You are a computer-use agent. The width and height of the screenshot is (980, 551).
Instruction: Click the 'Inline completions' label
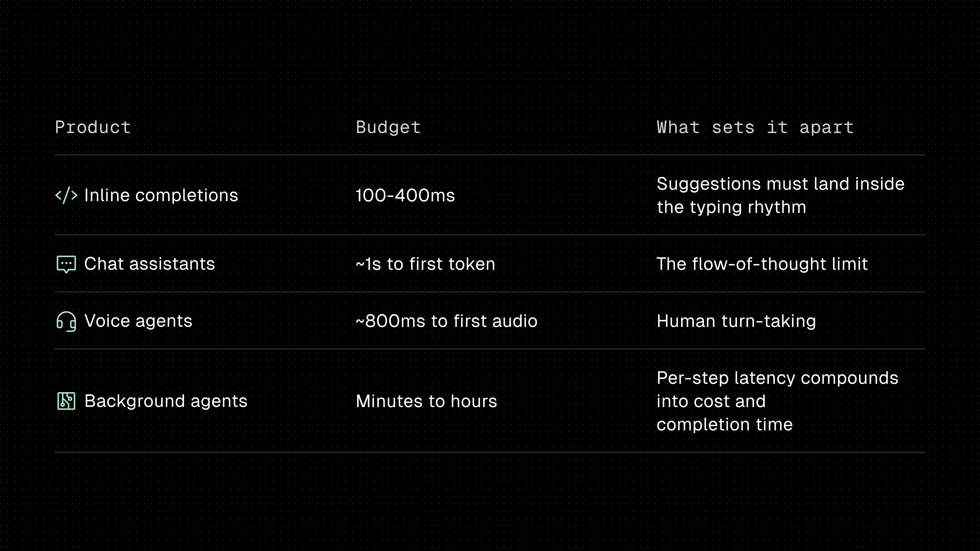click(x=161, y=196)
